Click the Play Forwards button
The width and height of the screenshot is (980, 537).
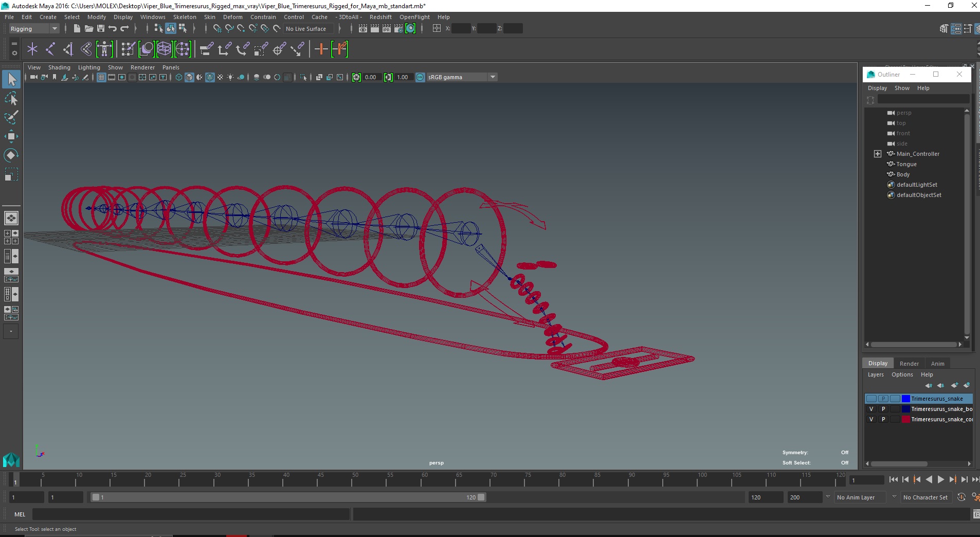[x=940, y=479]
